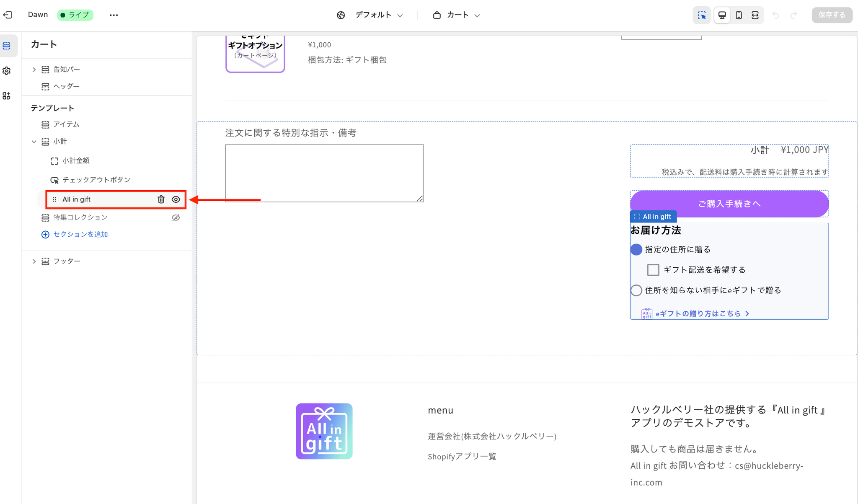Delete the All in gift block
The height and width of the screenshot is (504, 858).
pos(161,199)
